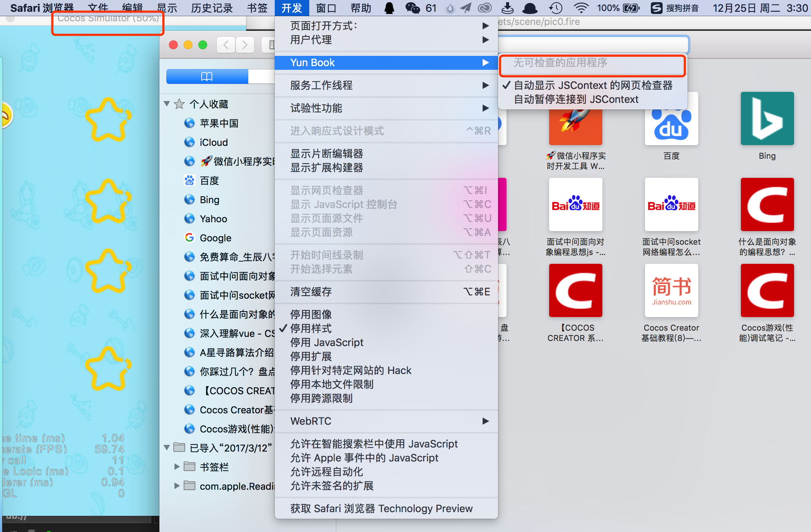Click the WeChat menu bar icon
This screenshot has width=811, height=532.
[412, 8]
